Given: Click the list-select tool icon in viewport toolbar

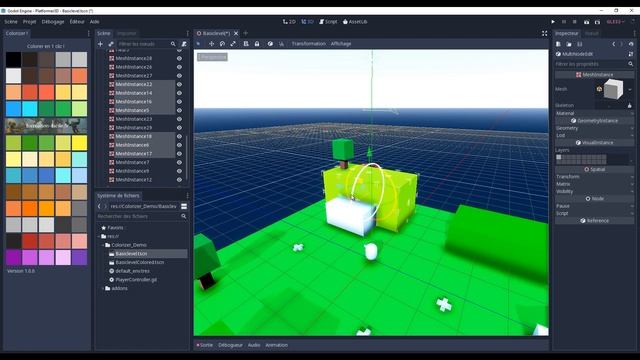Looking at the screenshot, I should (246, 44).
